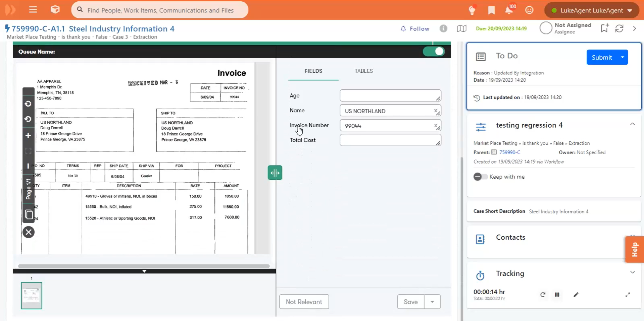Edit tracked time with pencil icon

click(x=576, y=295)
